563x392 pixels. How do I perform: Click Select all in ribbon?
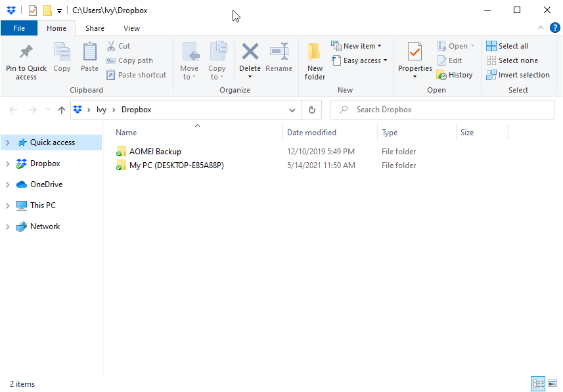tap(507, 46)
